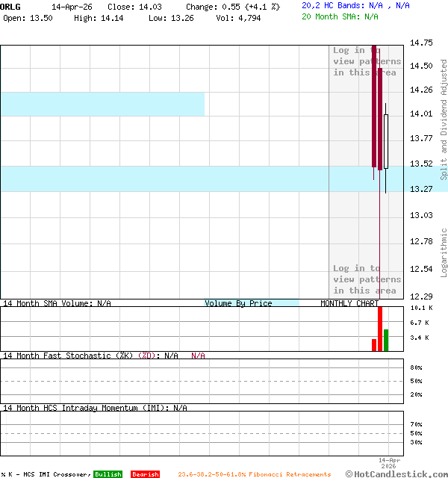Click the bottom 'Log in to view patterns' notice
This screenshot has height=478, width=448.
coord(365,279)
